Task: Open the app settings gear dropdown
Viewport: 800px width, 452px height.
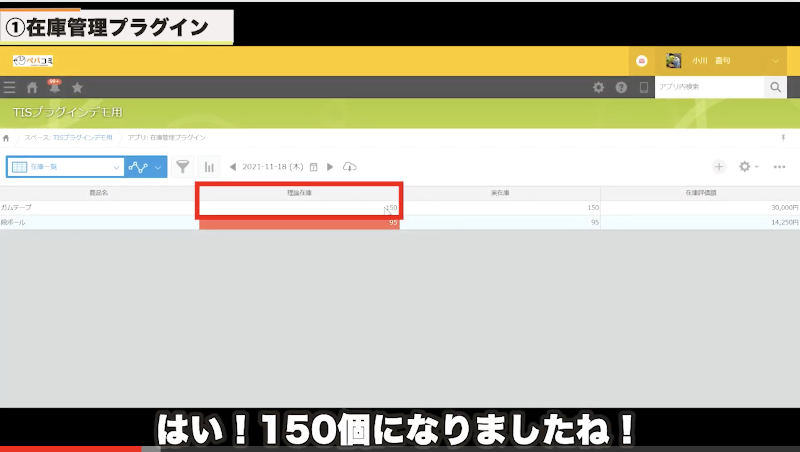Action: [x=748, y=167]
